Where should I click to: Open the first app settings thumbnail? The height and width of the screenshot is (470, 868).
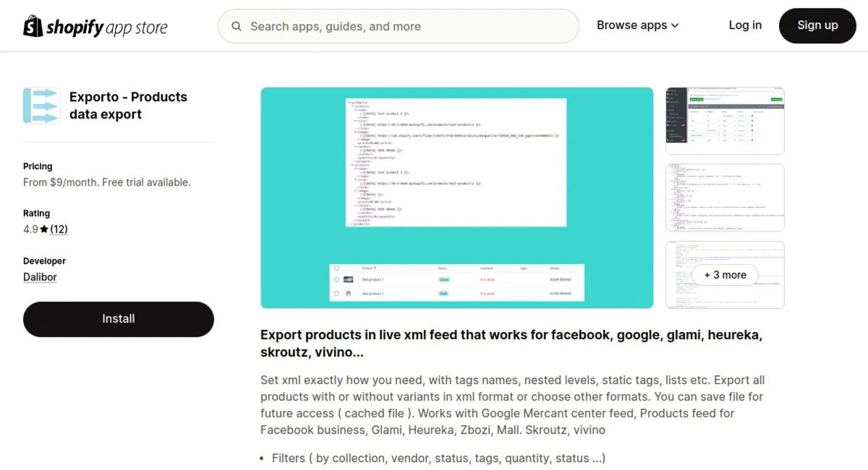(x=725, y=121)
